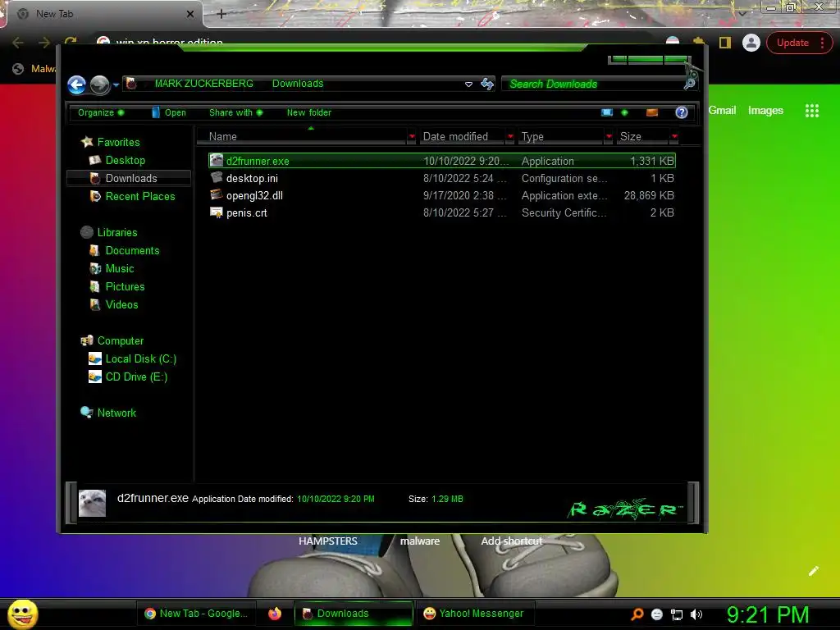Click the Security Certific... type cell
840x630 pixels.
click(x=564, y=212)
